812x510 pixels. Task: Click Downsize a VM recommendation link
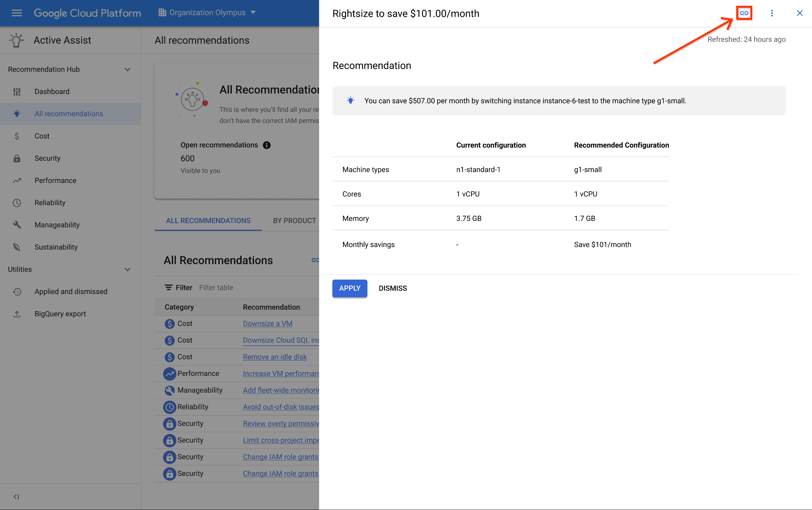click(267, 323)
